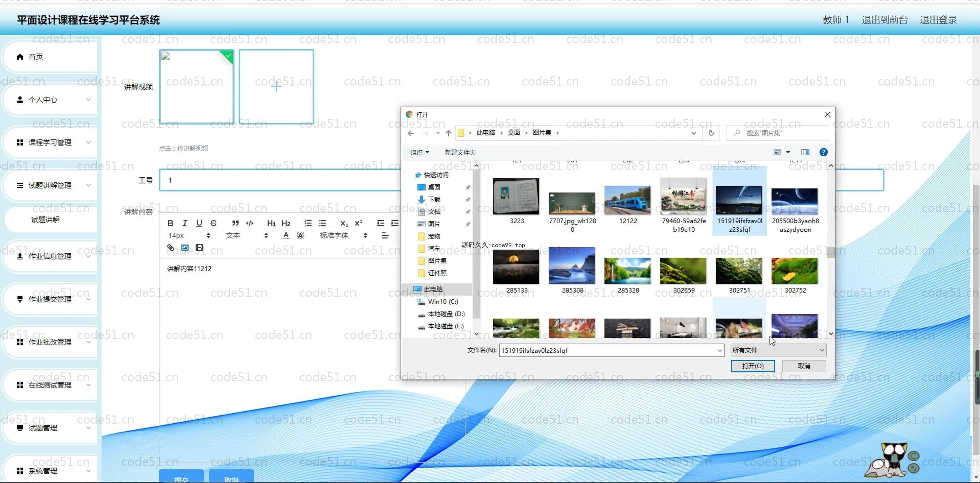Apply H1 heading style
Image resolution: width=980 pixels, height=483 pixels.
pyautogui.click(x=271, y=223)
